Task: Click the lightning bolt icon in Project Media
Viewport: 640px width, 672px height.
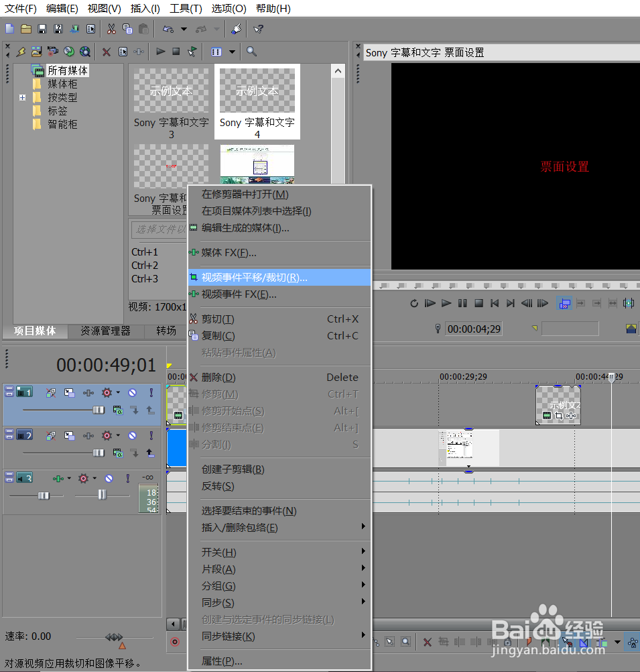Action: 21,52
